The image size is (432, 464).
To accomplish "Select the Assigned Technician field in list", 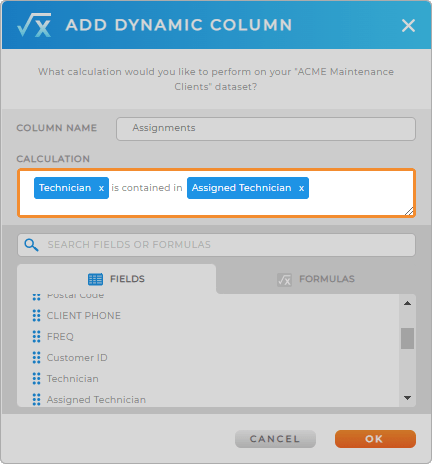I will coord(96,400).
